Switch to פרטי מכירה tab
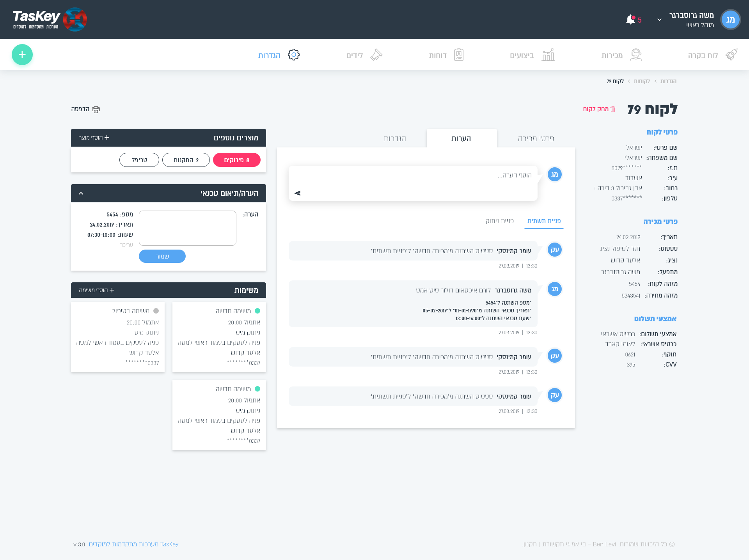The image size is (749, 560). tap(536, 138)
